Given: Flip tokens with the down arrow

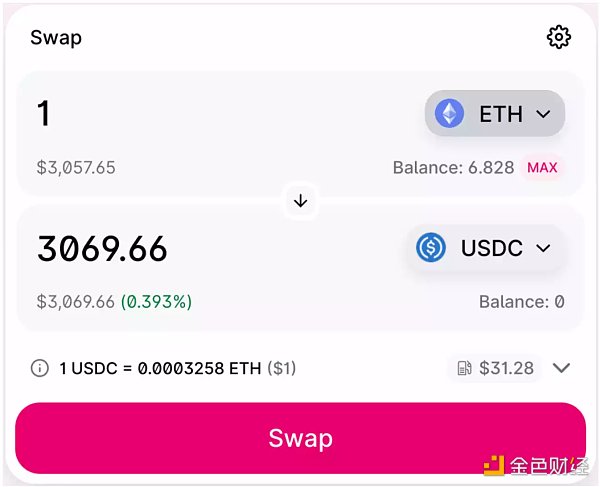Looking at the screenshot, I should pos(301,201).
